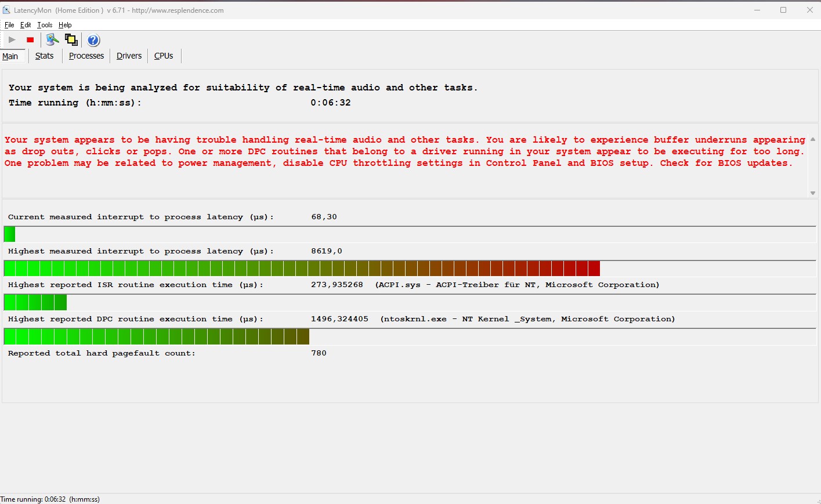Switch to the Drivers tab
Screen dimensions: 821x504
tap(129, 56)
